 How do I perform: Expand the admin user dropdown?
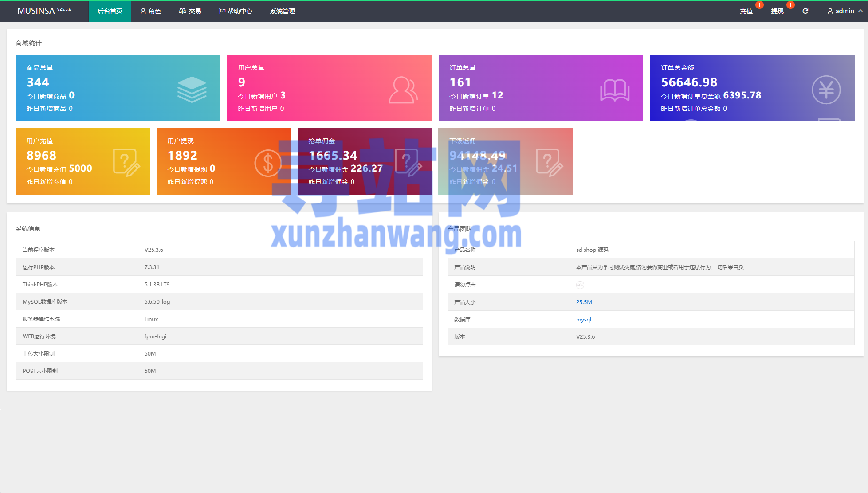click(x=844, y=11)
